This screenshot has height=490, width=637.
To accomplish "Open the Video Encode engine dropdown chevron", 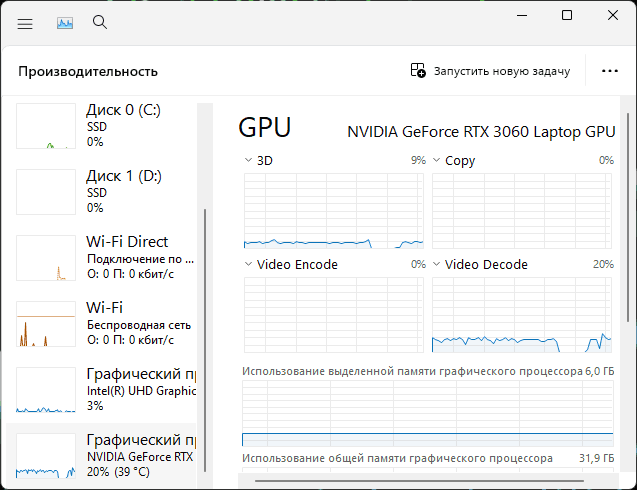I will (x=248, y=264).
